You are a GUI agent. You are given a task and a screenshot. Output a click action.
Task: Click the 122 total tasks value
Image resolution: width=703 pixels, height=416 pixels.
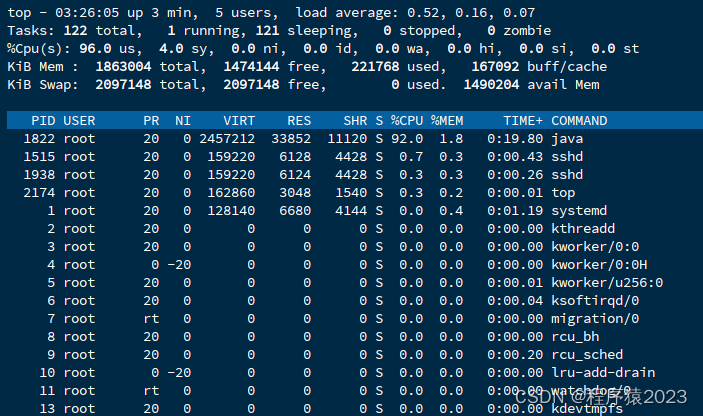(75, 30)
